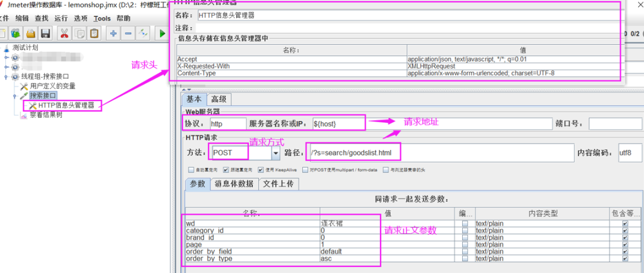Open the Tools menu
The width and height of the screenshot is (644, 273).
(103, 19)
